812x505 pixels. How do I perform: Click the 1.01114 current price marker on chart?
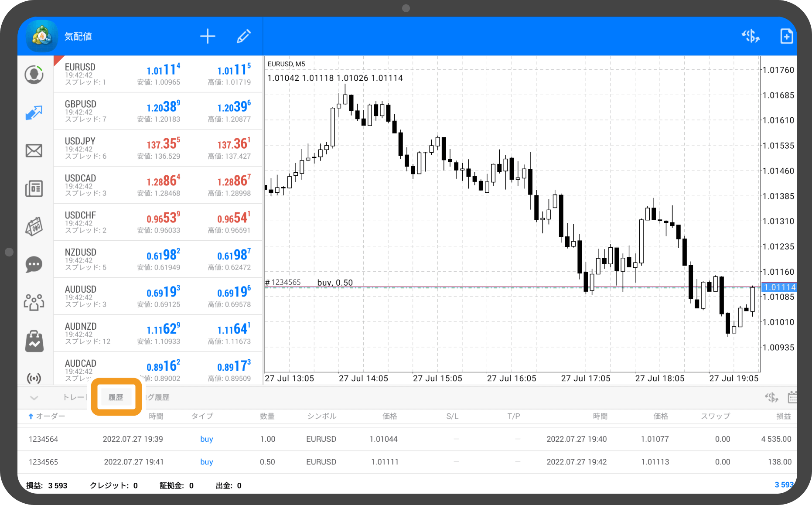(x=779, y=287)
